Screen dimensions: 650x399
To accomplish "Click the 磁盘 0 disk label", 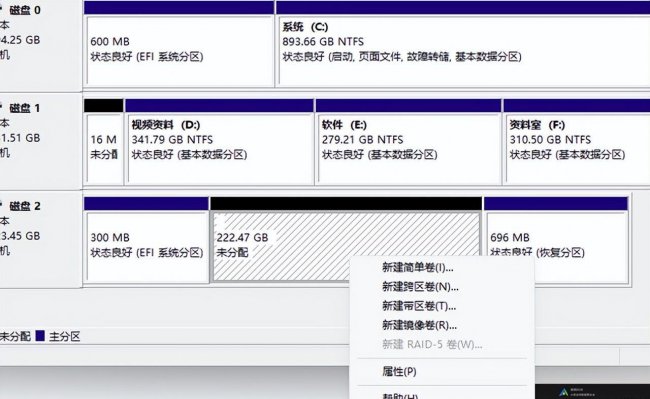I will pos(25,10).
